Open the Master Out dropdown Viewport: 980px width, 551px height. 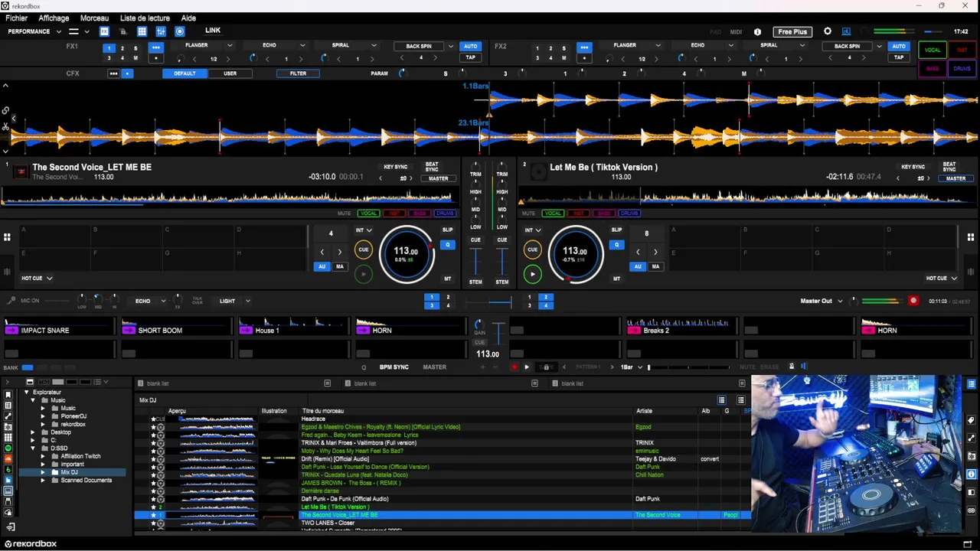822,301
